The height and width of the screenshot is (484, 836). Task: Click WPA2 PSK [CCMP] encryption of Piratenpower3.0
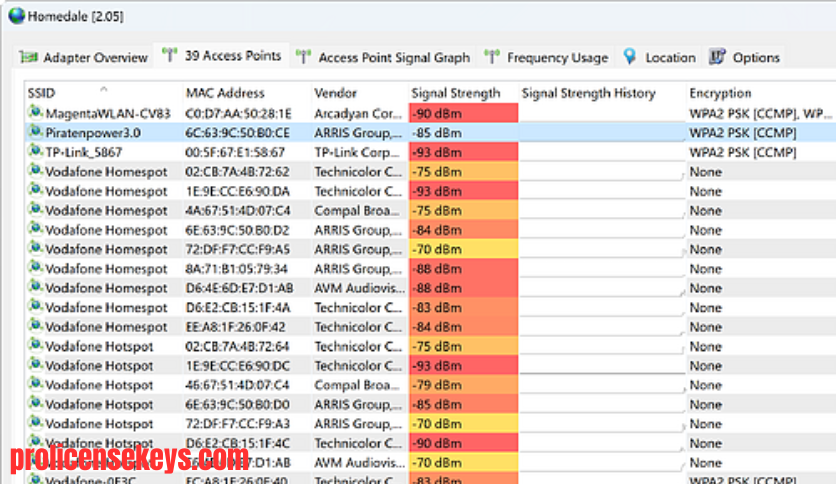pyautogui.click(x=743, y=133)
